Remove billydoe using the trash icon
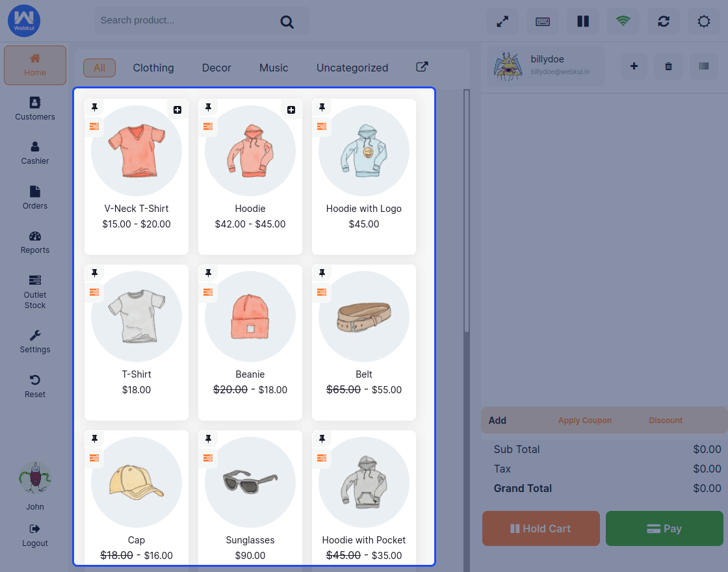The width and height of the screenshot is (728, 572). pyautogui.click(x=668, y=66)
